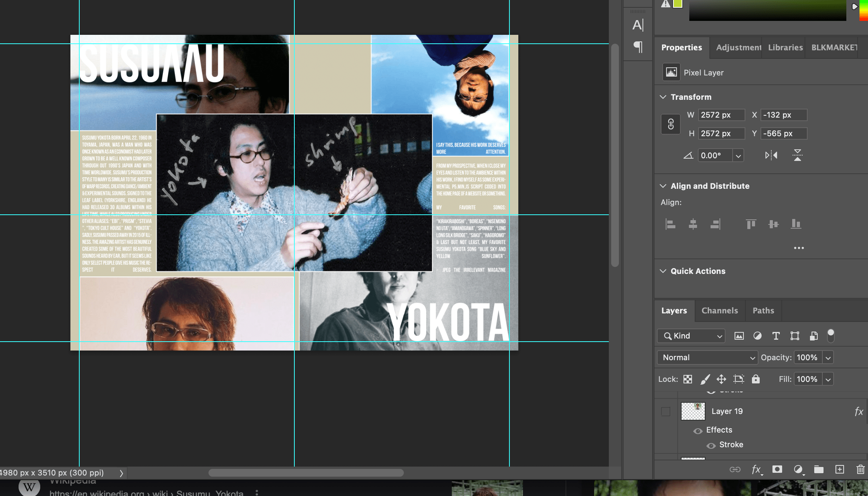
Task: Create new fill or adjustment layer
Action: (x=798, y=470)
